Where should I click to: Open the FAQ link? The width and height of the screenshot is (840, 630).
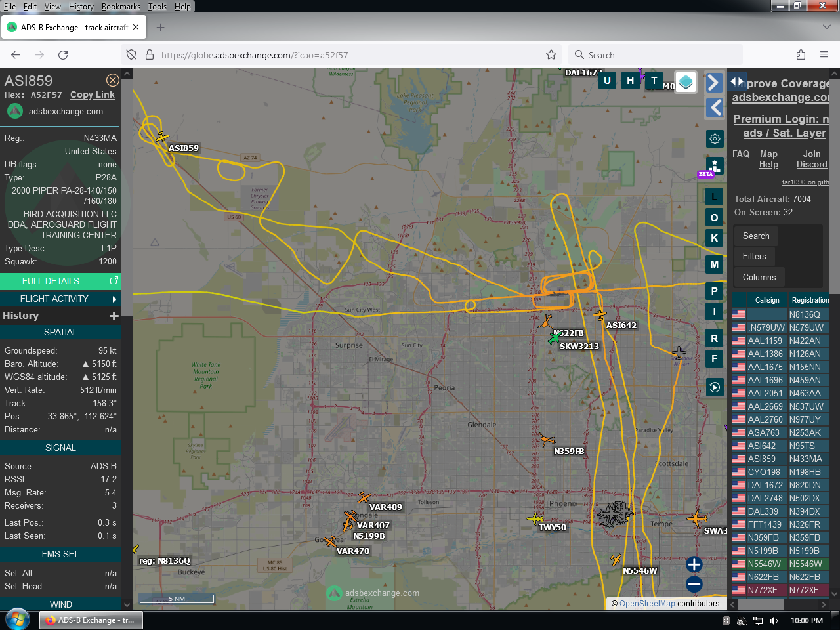(741, 154)
